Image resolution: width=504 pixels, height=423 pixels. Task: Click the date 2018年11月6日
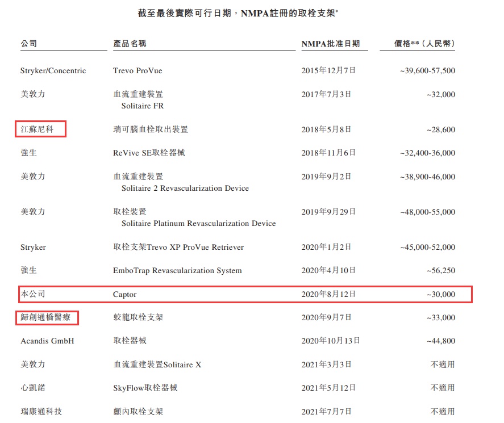point(328,153)
